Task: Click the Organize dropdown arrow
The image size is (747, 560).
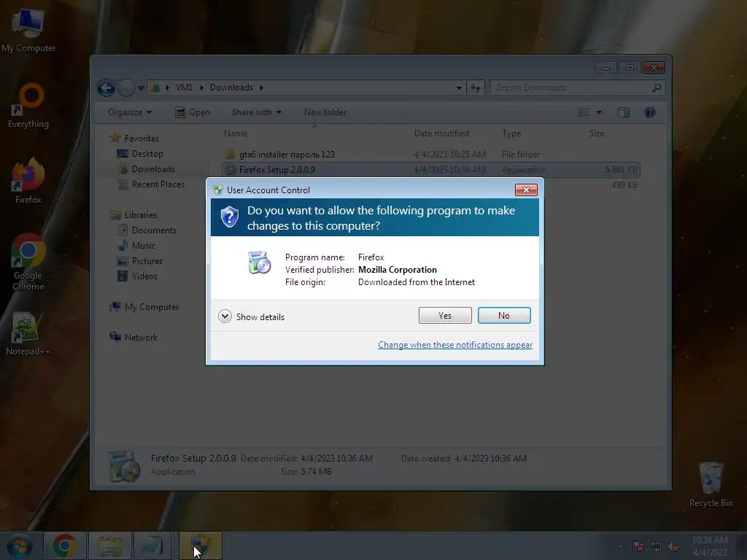Action: point(149,112)
